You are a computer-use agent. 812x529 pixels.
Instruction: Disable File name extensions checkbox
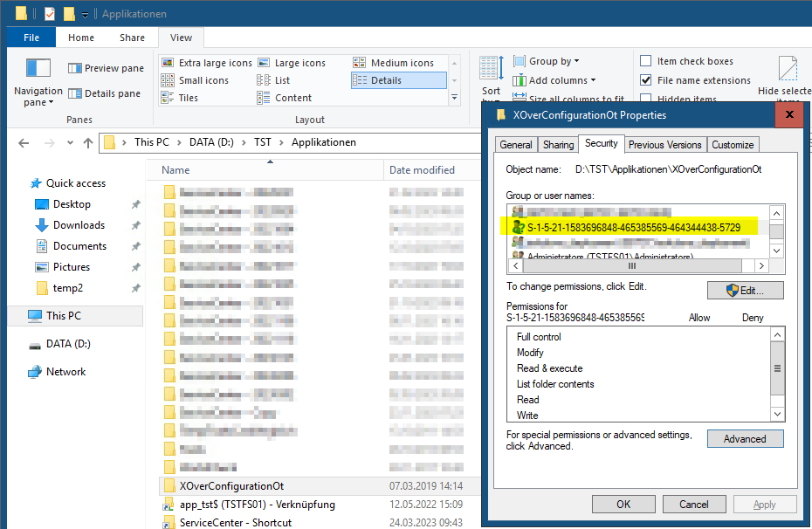coord(646,80)
